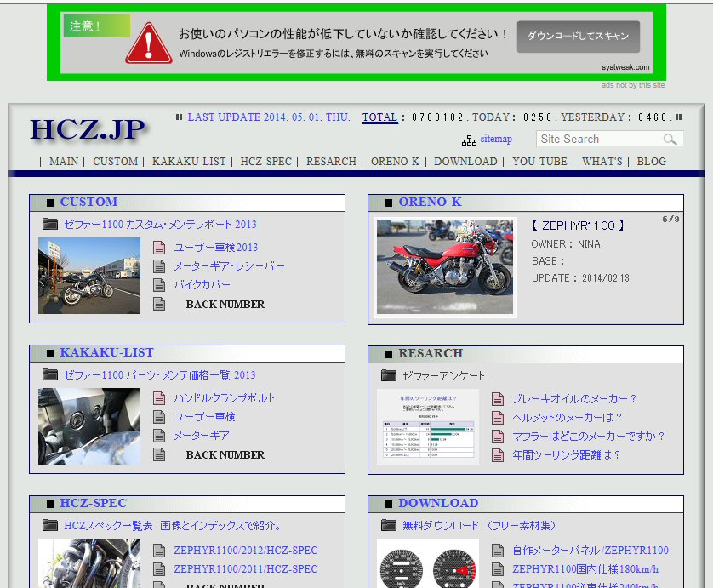
Task: Open the メーターギア・レシーバー link
Action: (229, 266)
